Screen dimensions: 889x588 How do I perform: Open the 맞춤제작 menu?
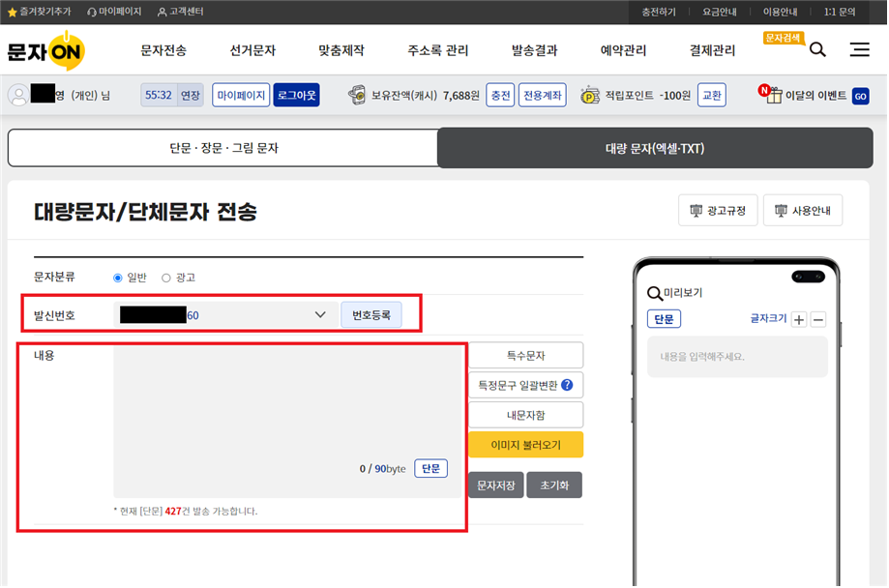pos(341,50)
